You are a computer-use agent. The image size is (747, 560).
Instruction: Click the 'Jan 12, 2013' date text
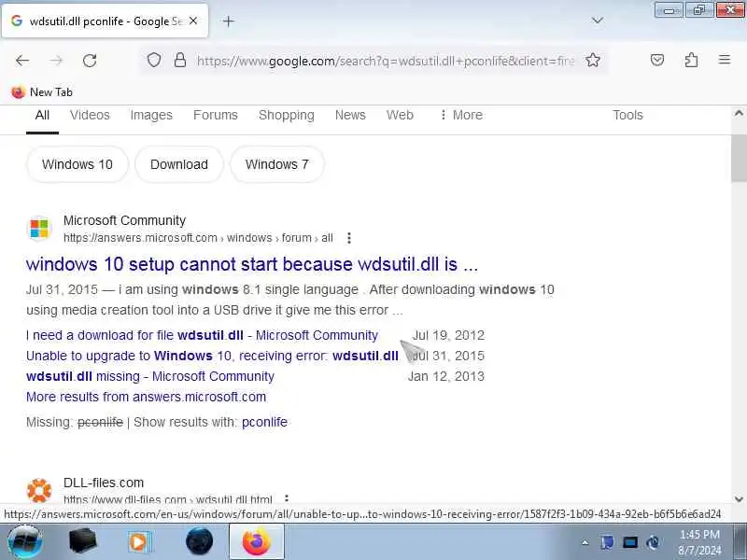pos(446,376)
